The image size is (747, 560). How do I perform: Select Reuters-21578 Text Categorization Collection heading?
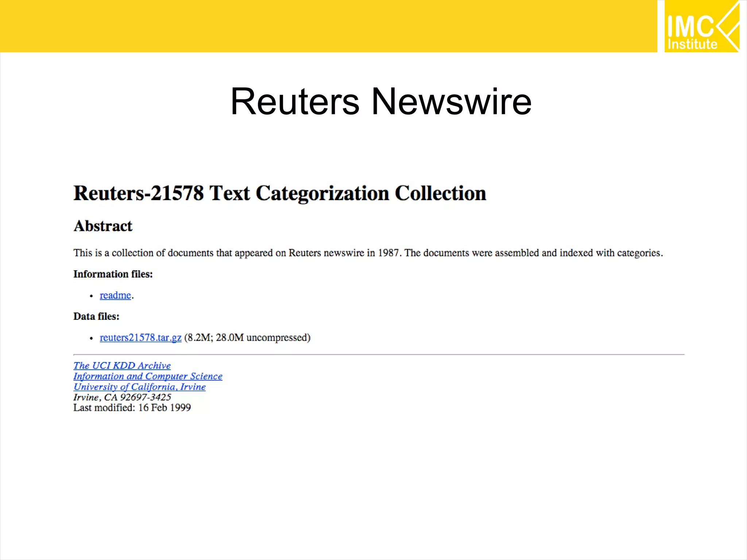279,193
